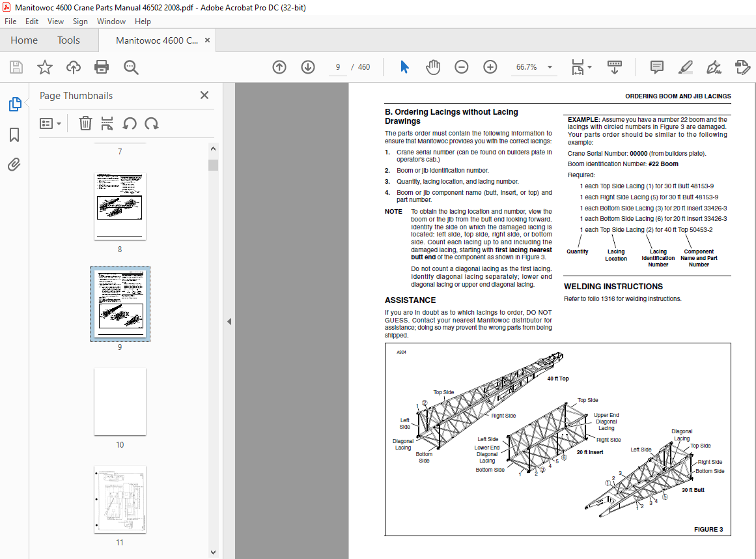The image size is (756, 559).
Task: Click the Save file icon
Action: pos(16,67)
